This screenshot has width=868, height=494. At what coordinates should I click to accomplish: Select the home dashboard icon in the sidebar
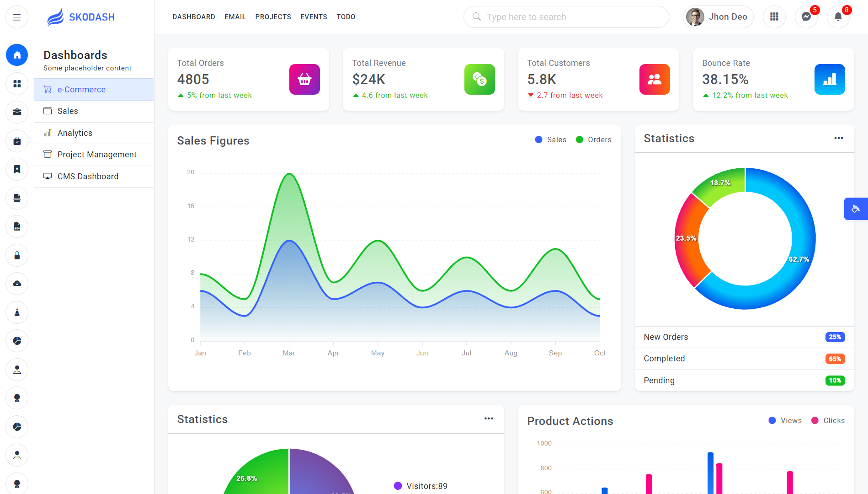17,55
